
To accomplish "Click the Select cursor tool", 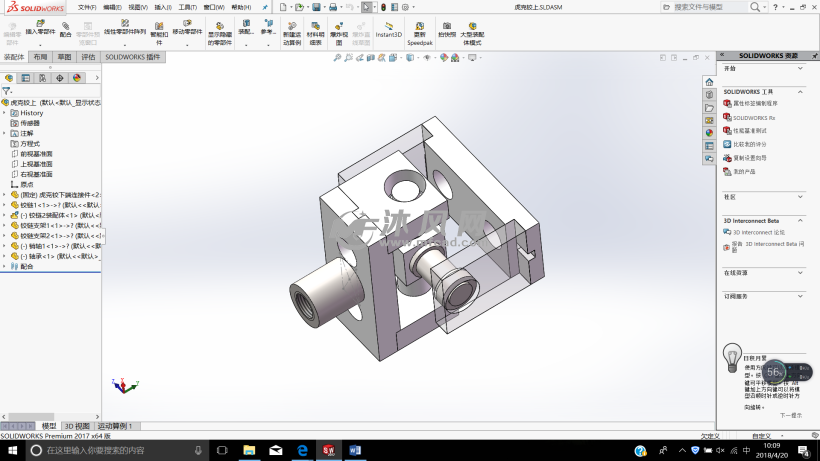I will tap(367, 7).
